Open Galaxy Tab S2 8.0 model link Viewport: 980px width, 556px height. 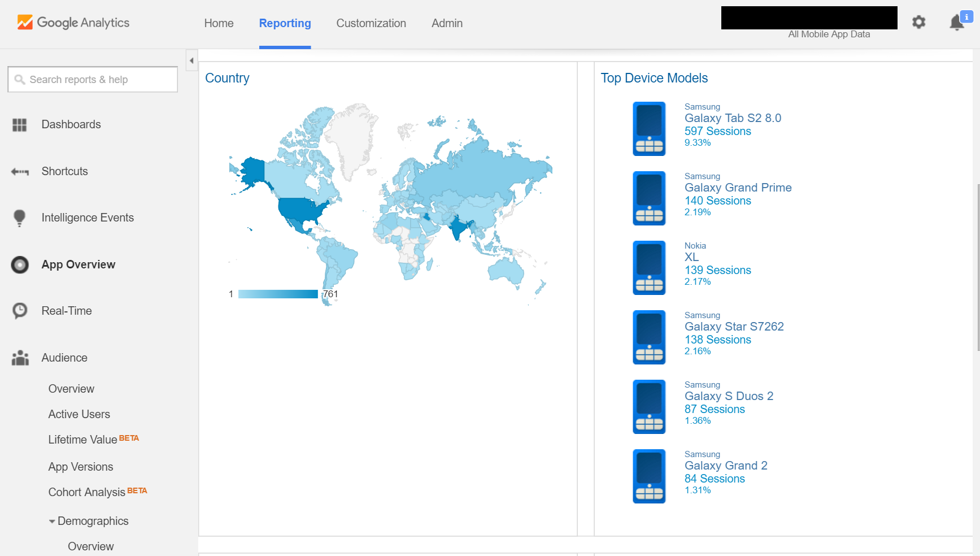(733, 118)
